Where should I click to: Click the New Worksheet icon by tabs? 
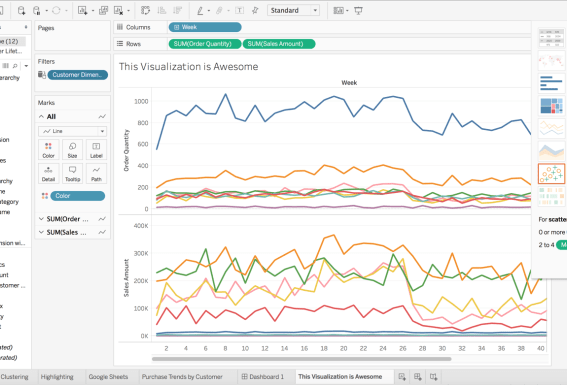(402, 377)
